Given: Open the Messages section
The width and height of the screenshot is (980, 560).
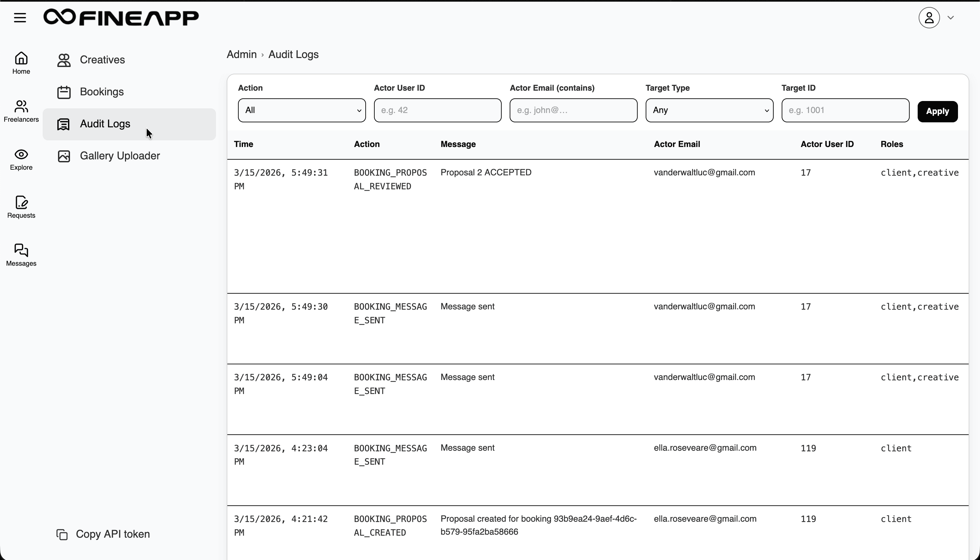Looking at the screenshot, I should pos(21,255).
